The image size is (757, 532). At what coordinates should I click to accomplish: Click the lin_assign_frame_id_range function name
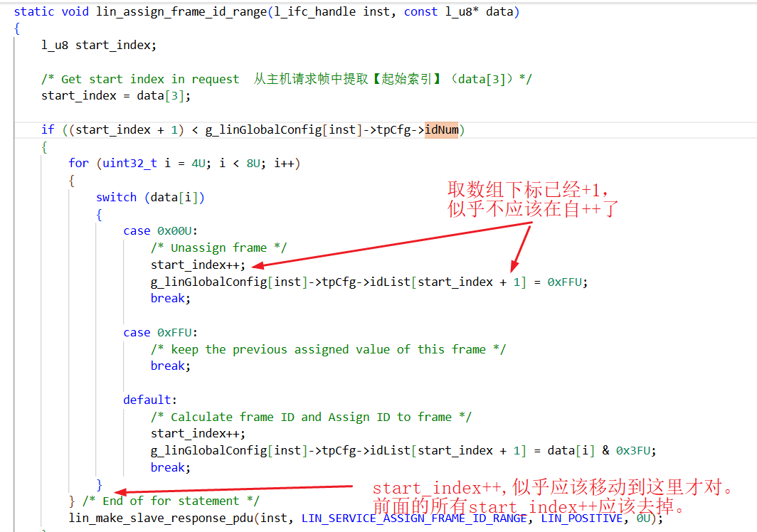click(x=181, y=11)
